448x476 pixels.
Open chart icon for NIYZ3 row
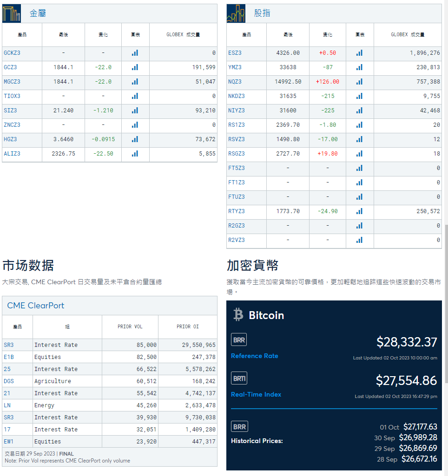(x=359, y=111)
